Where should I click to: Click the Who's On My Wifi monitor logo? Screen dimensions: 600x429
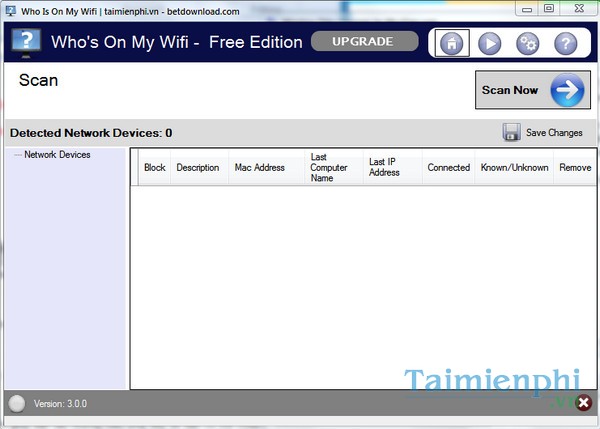26,43
